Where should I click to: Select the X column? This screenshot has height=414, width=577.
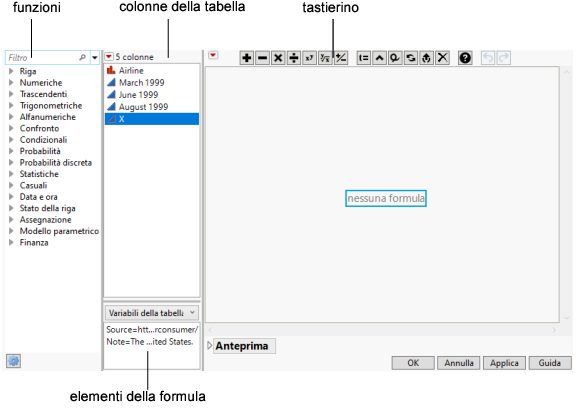(x=152, y=119)
